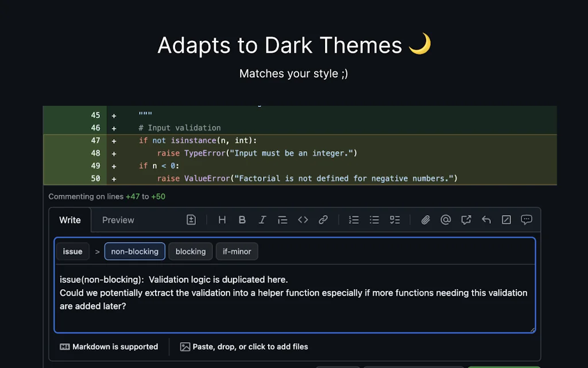The height and width of the screenshot is (368, 588).
Task: Toggle bold formatting in the comment toolbar
Action: click(242, 220)
